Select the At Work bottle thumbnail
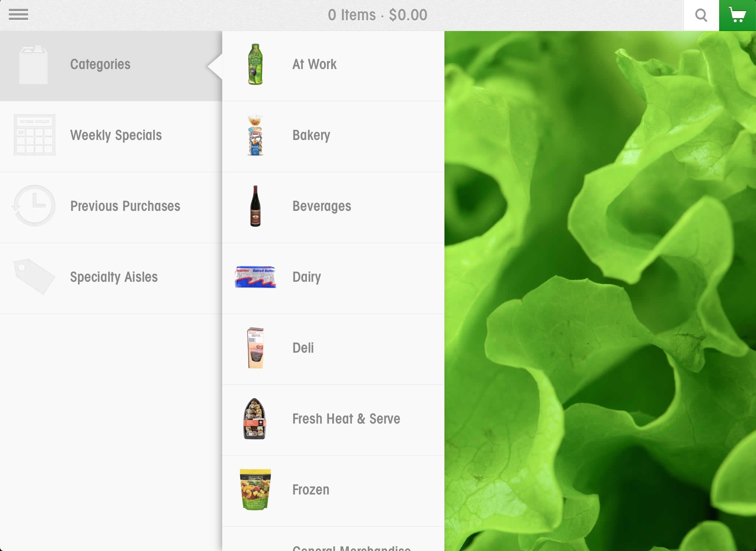756x551 pixels. [255, 64]
